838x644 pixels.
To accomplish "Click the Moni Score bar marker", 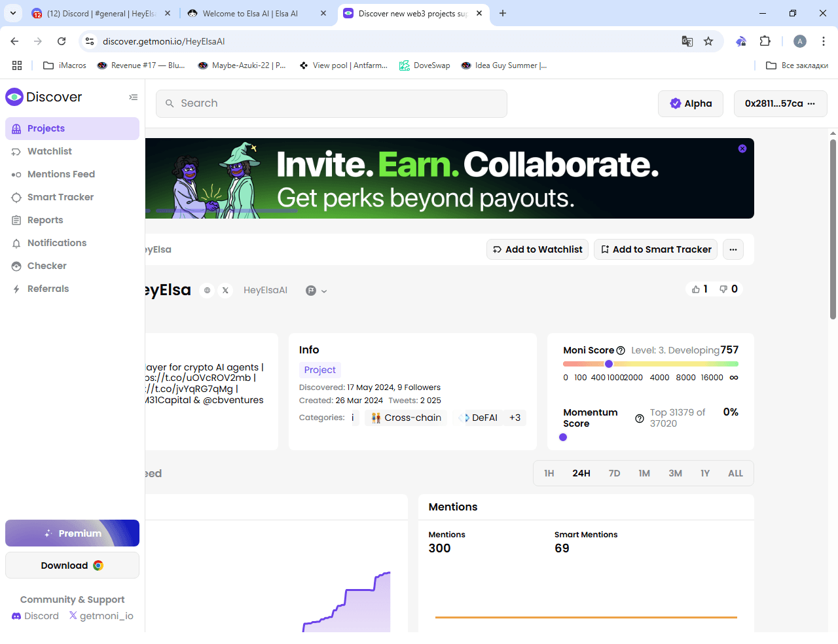I will coord(609,364).
